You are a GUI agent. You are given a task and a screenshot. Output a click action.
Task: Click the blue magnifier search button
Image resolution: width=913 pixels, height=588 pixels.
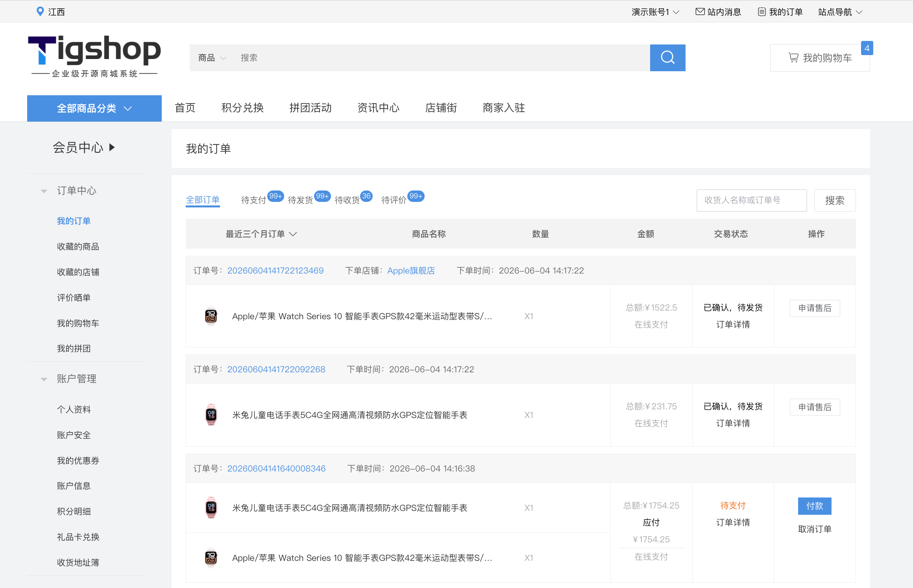click(667, 58)
